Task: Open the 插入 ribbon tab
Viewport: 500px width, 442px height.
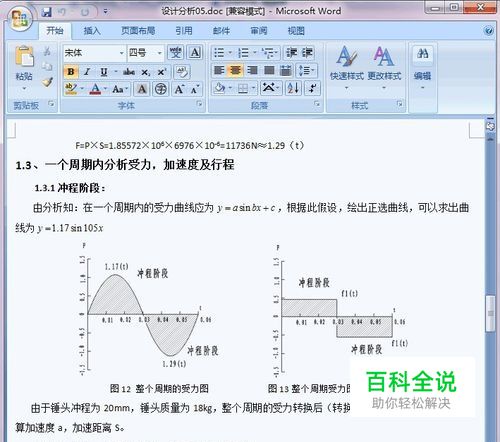Action: [92, 31]
